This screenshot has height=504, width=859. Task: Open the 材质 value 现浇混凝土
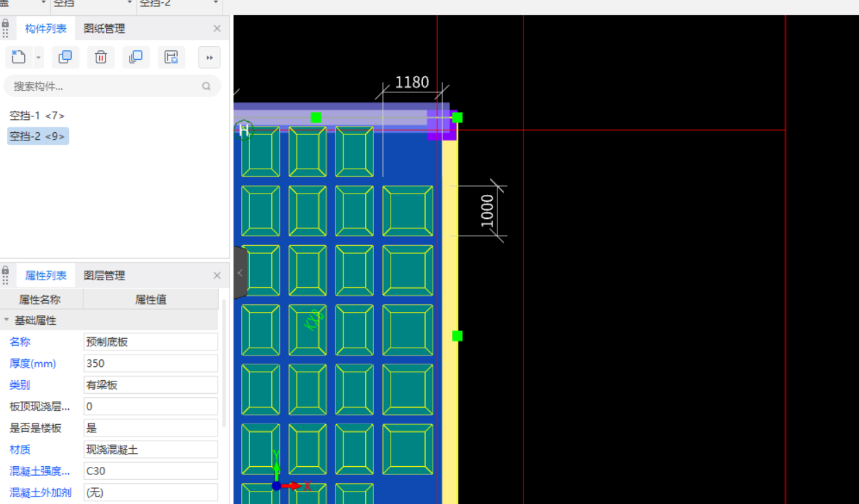tap(151, 450)
